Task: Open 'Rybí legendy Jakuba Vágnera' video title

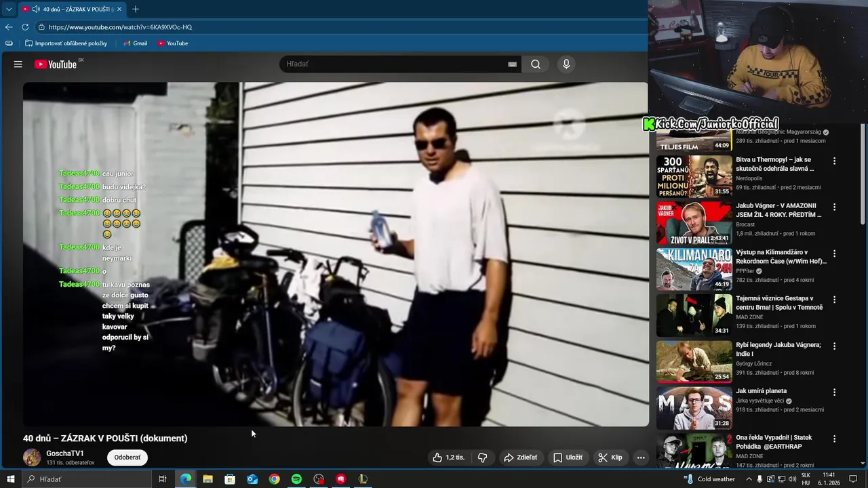Action: pyautogui.click(x=778, y=349)
